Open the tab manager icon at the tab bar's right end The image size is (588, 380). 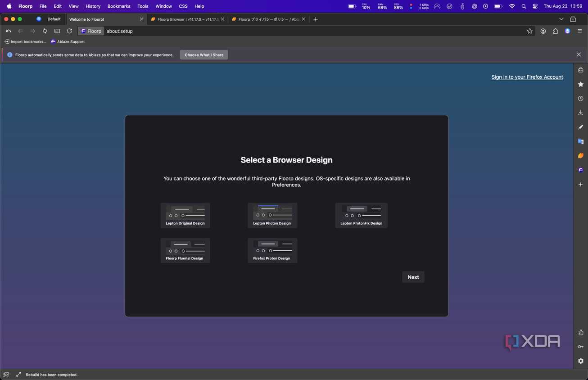tap(573, 19)
